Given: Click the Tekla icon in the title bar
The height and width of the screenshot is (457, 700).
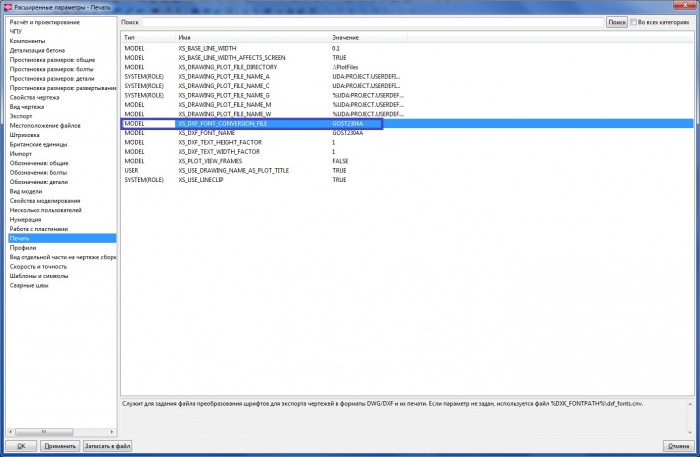Looking at the screenshot, I should (x=8, y=7).
